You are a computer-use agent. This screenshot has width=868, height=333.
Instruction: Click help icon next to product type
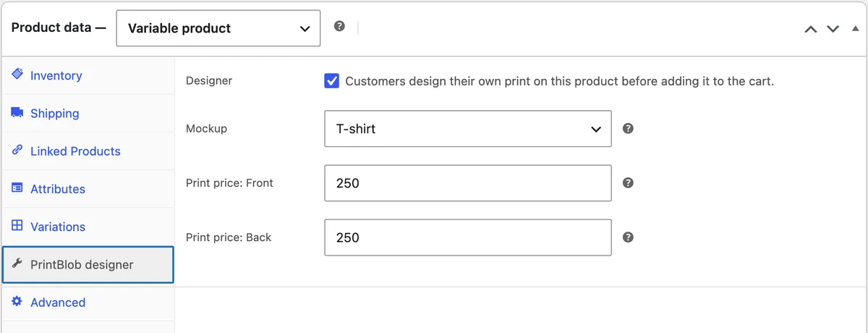click(x=339, y=26)
